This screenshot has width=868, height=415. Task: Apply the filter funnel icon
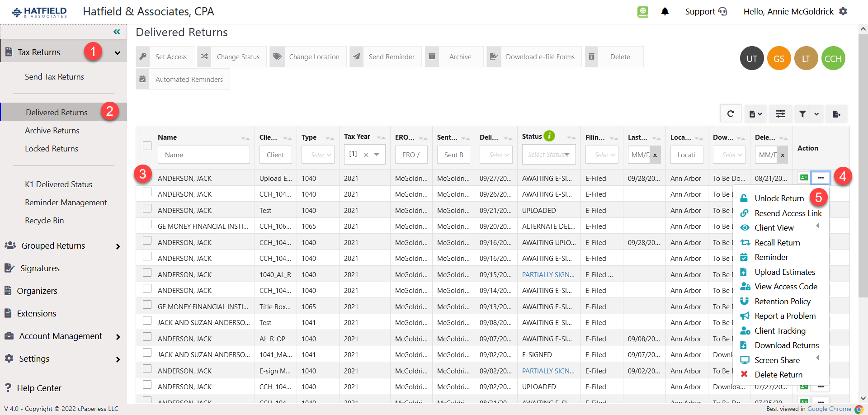click(x=802, y=113)
